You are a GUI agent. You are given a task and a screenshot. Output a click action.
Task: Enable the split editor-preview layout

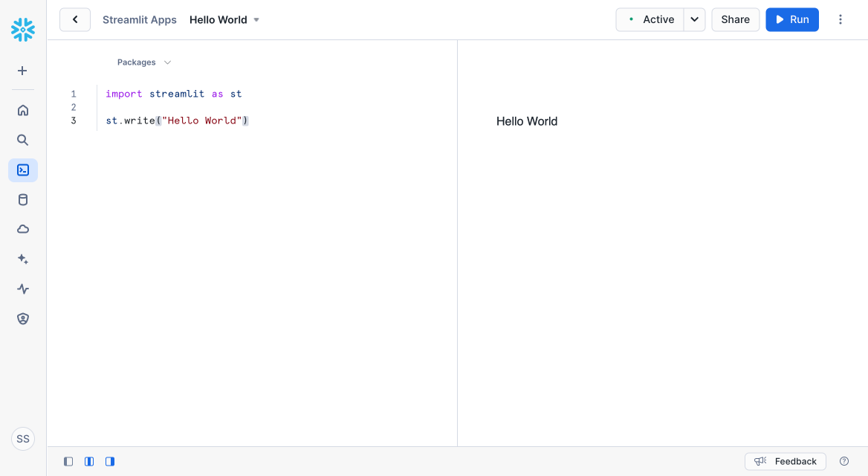pos(88,461)
